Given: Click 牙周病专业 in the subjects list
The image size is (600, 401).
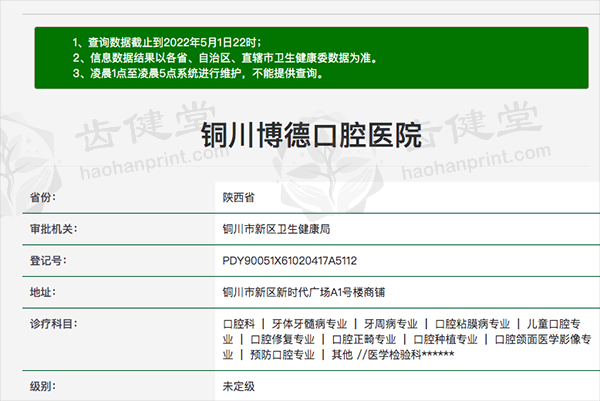Looking at the screenshot, I should [x=391, y=324].
